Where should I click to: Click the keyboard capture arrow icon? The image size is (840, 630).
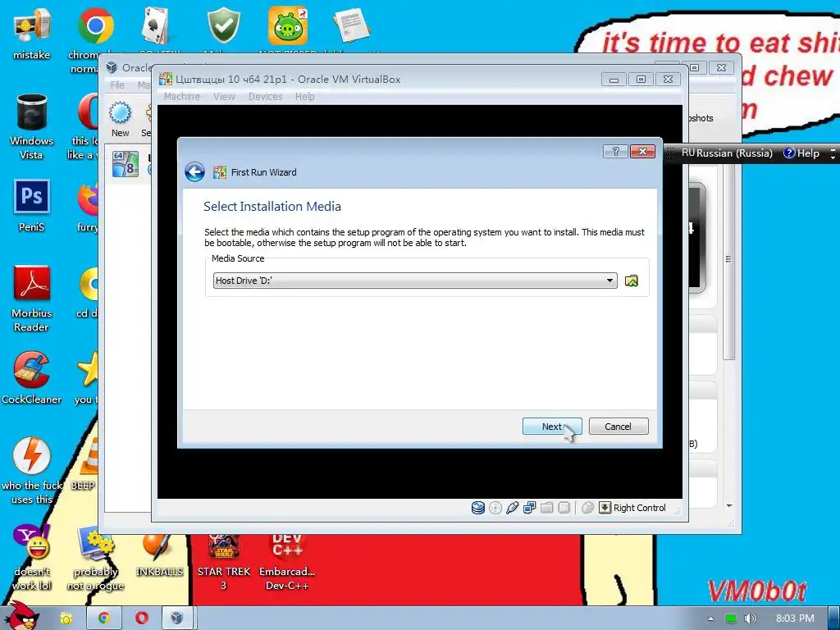pos(605,508)
